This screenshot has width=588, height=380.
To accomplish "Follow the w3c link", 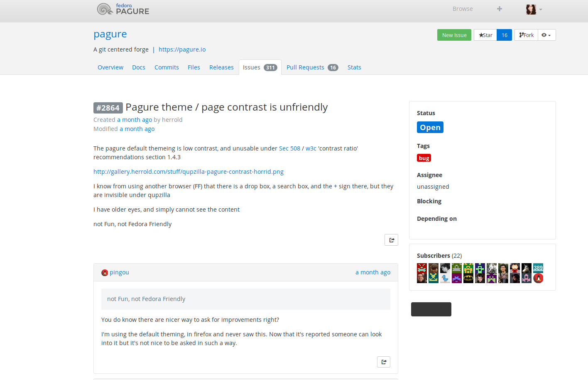I will [x=311, y=148].
